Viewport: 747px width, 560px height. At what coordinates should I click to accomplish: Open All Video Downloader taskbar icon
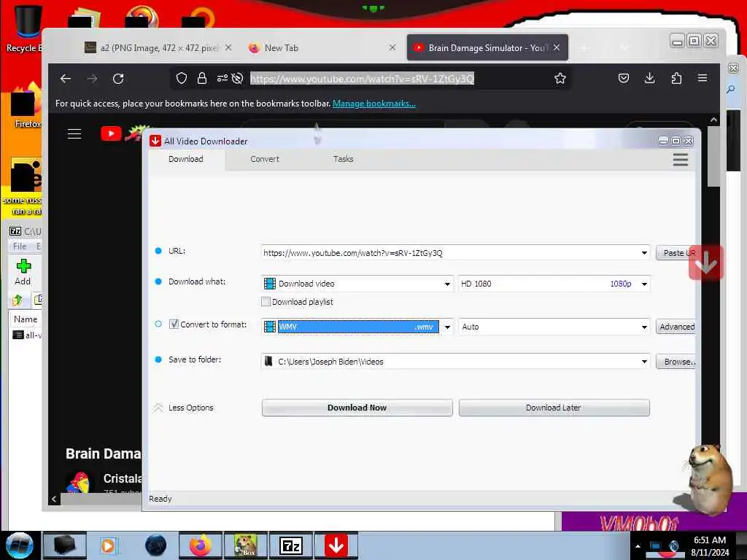[336, 545]
